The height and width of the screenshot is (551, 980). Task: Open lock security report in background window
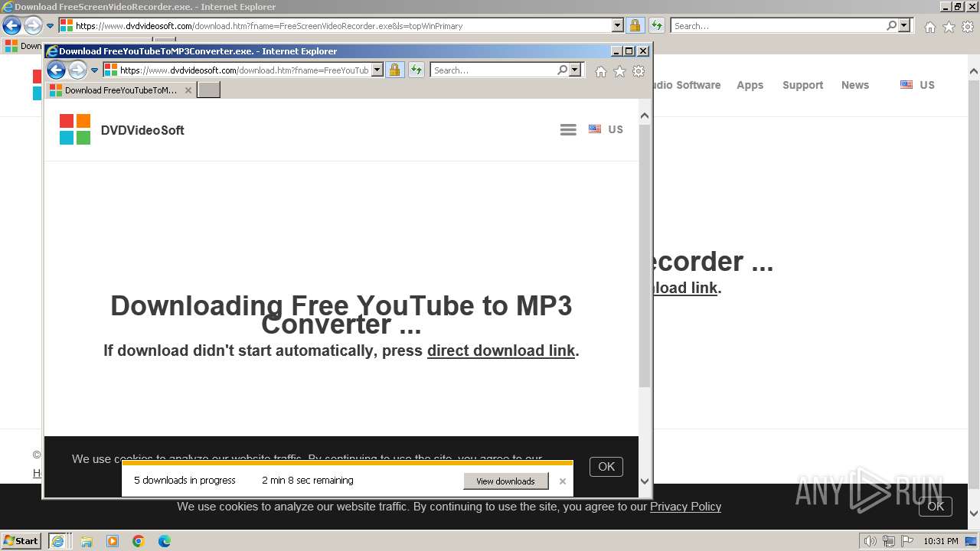pyautogui.click(x=635, y=25)
